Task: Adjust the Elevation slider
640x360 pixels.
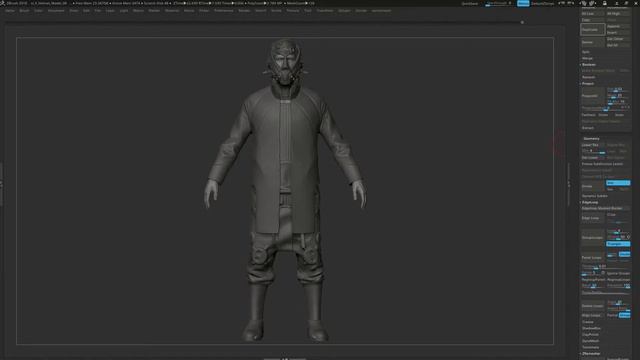Action: [618, 286]
